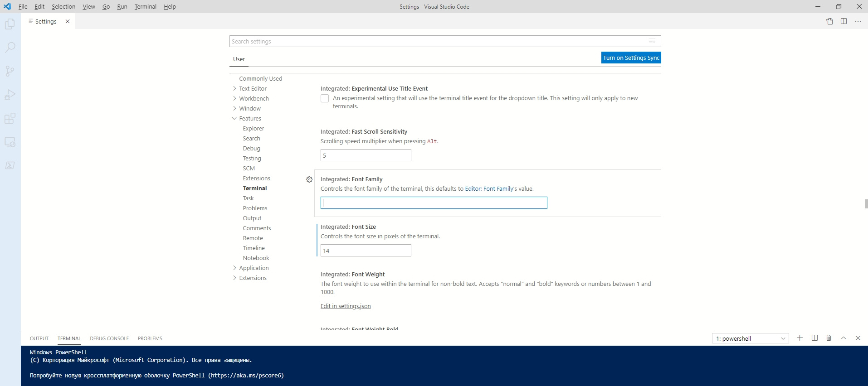Open the Remote Explorer view

pyautogui.click(x=10, y=142)
